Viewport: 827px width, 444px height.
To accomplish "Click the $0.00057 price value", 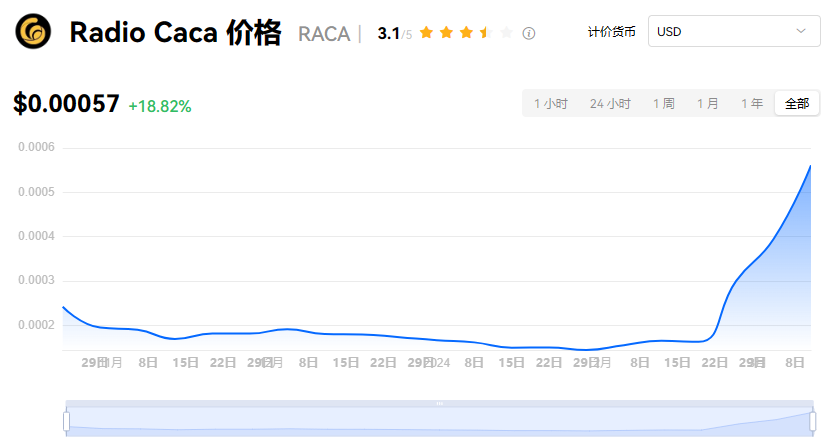I will 66,103.
